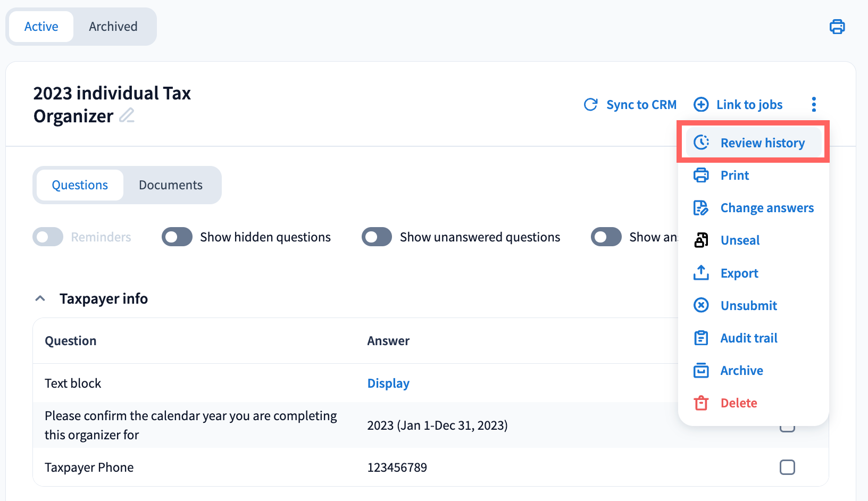Select Review history from the menu
The width and height of the screenshot is (868, 501).
762,143
